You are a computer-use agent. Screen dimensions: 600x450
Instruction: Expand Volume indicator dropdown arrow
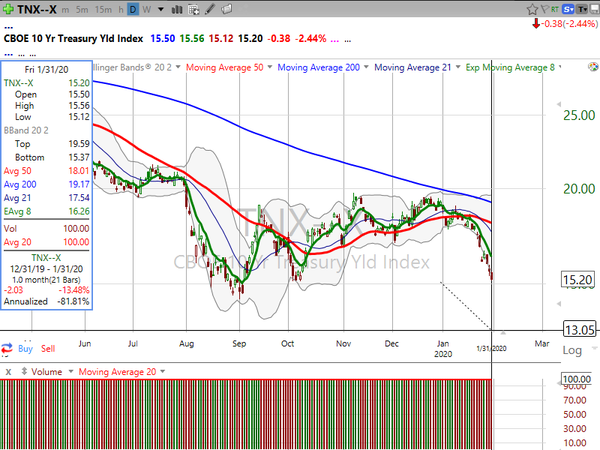[x=71, y=372]
